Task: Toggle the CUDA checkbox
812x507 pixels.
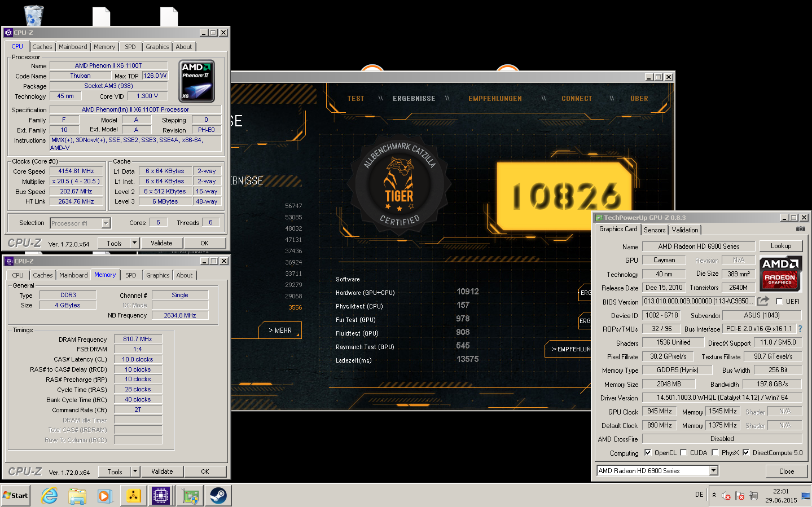Action: pyautogui.click(x=683, y=452)
